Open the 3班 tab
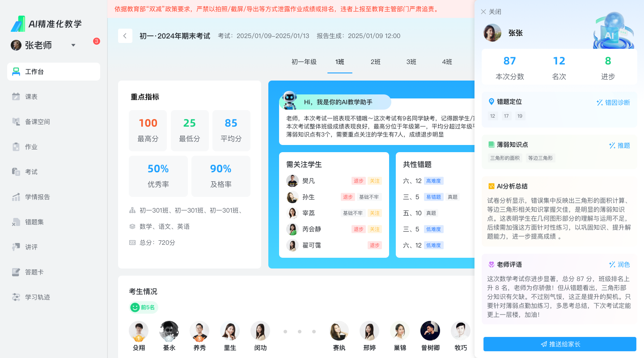The image size is (644, 358). (x=411, y=62)
